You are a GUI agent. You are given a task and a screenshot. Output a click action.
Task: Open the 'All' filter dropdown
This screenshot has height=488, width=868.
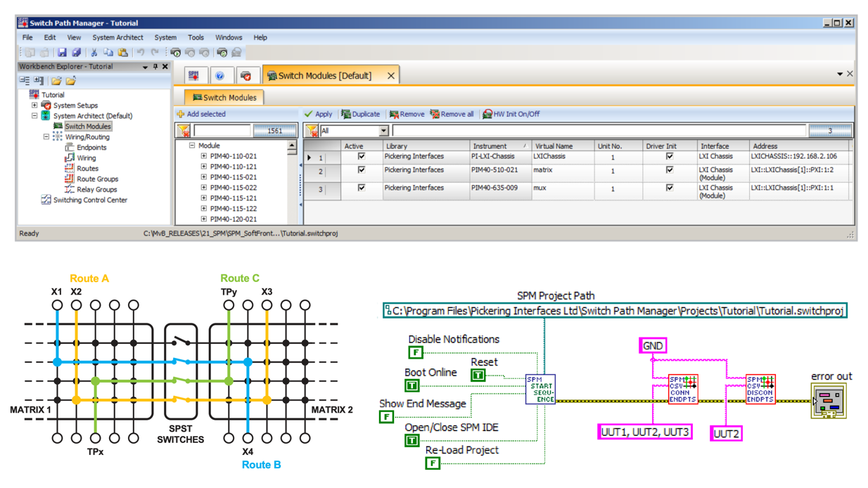coord(383,131)
